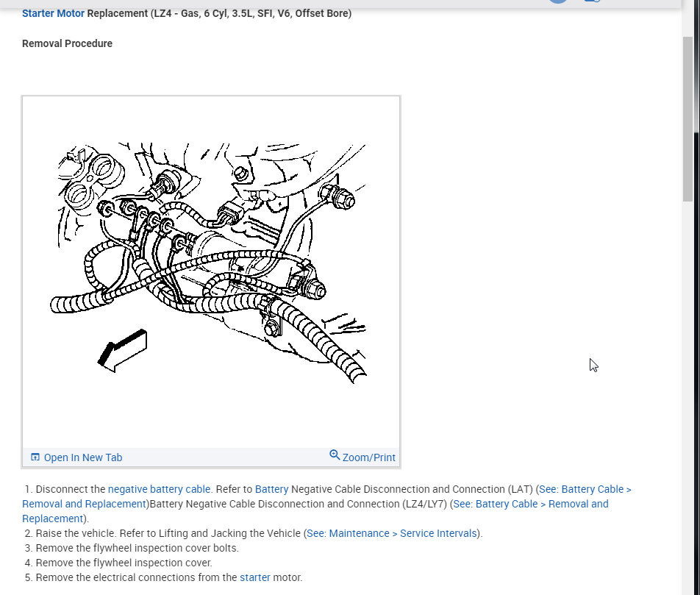Image resolution: width=700 pixels, height=595 pixels.
Task: Click the step 4 flywheel inspection cover text
Action: point(124,563)
